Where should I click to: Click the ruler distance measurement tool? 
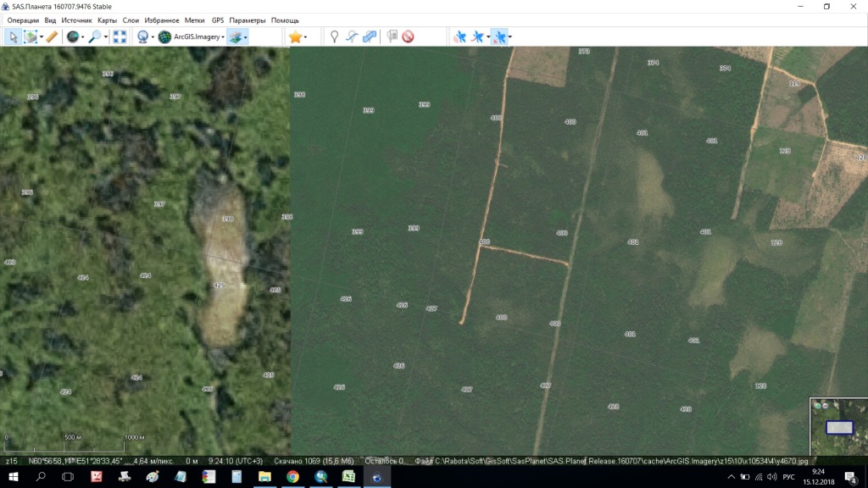pos(52,36)
